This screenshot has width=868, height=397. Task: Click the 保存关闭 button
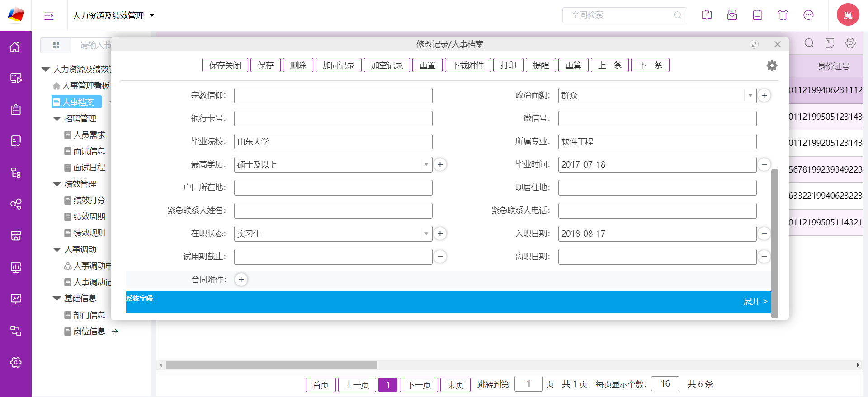point(225,65)
